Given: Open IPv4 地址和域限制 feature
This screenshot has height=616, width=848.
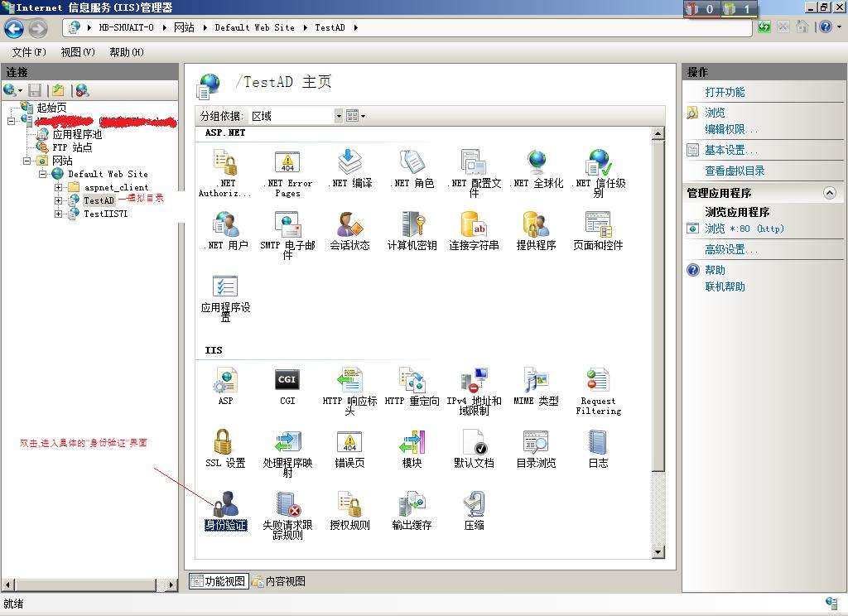Looking at the screenshot, I should pyautogui.click(x=474, y=391).
